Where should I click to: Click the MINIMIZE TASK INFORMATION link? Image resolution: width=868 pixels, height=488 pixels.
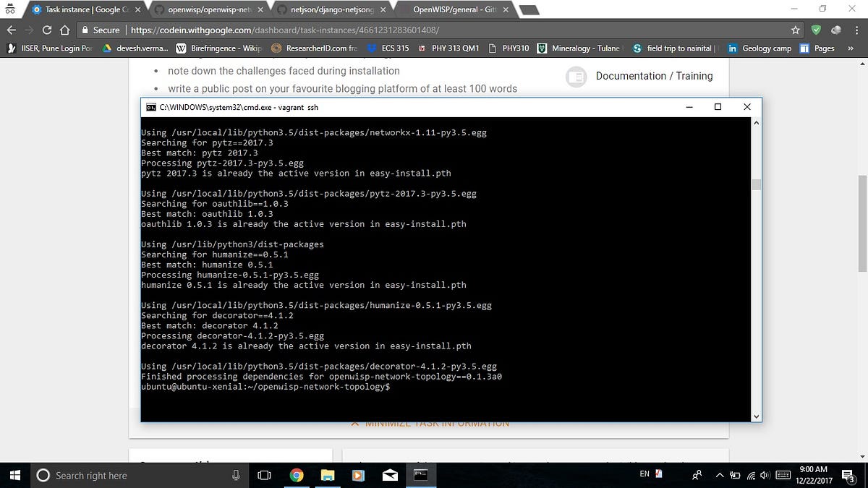click(430, 423)
